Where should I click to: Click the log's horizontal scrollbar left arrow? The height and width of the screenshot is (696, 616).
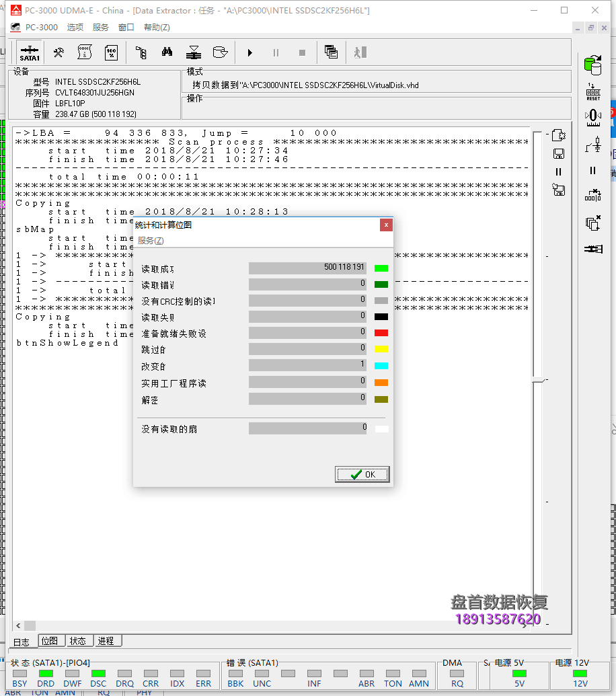tap(20, 626)
